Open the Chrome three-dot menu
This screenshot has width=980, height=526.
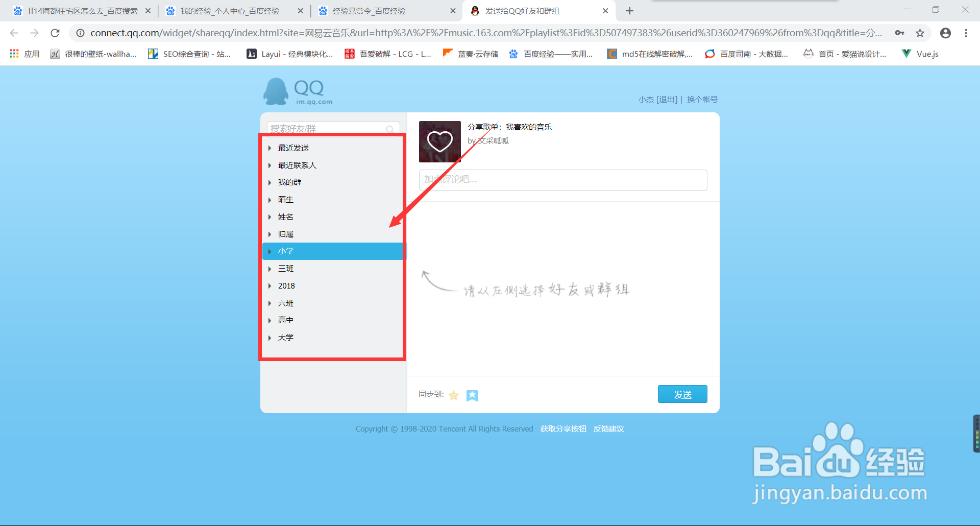[x=966, y=33]
